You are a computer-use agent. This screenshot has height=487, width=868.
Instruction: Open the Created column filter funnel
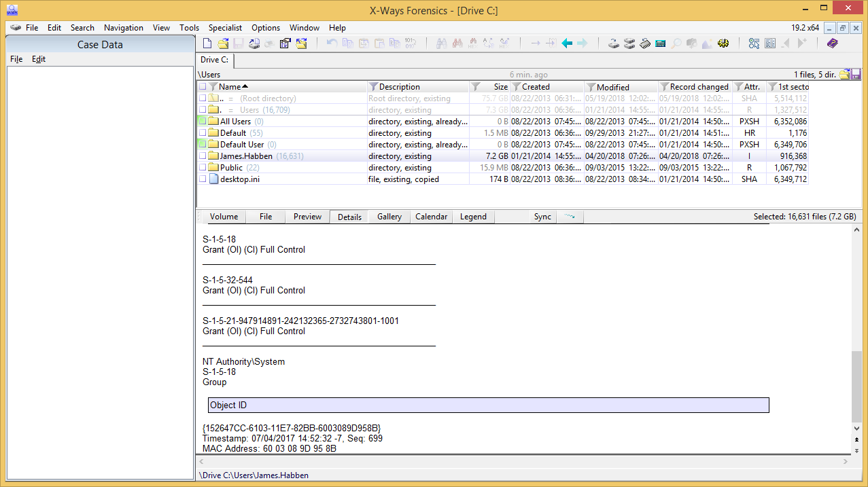pos(517,87)
